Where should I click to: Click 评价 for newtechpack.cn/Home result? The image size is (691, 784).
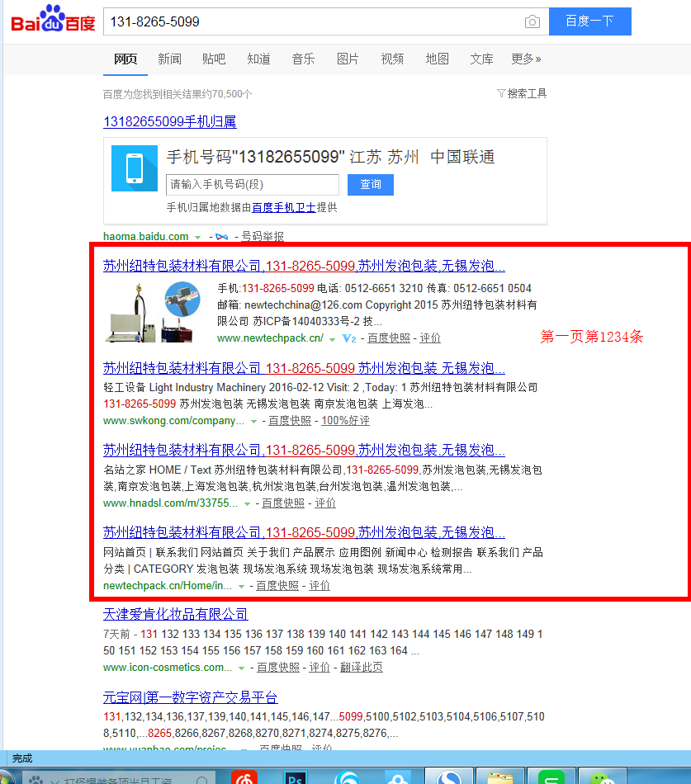(319, 585)
